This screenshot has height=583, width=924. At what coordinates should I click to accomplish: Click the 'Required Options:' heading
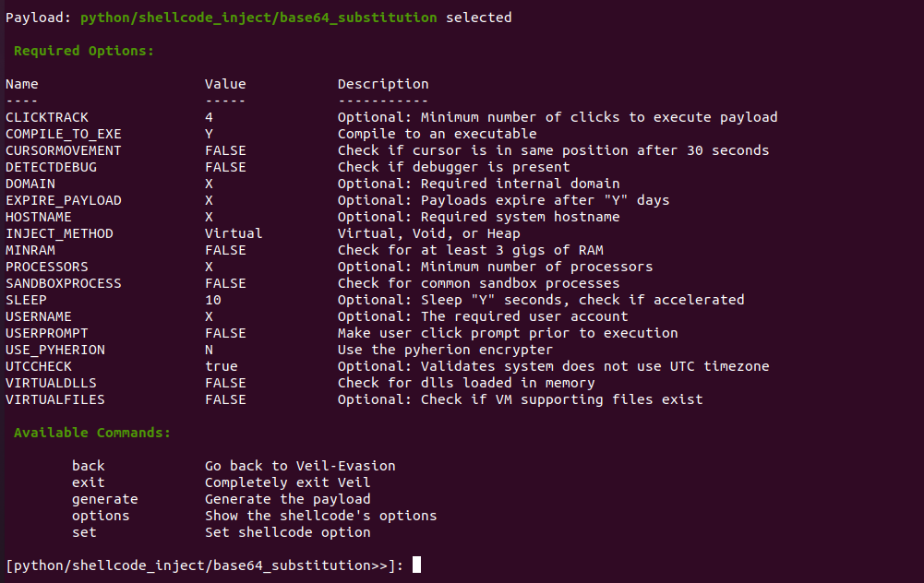pyautogui.click(x=84, y=51)
